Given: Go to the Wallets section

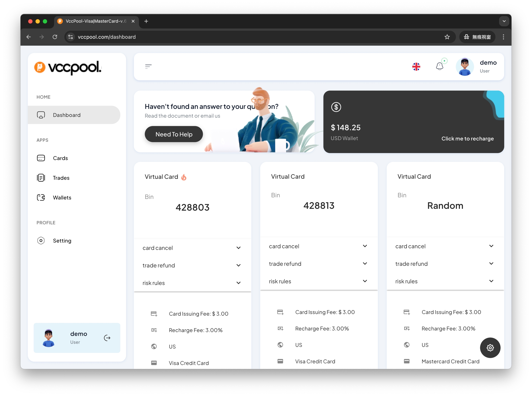Looking at the screenshot, I should pos(62,198).
